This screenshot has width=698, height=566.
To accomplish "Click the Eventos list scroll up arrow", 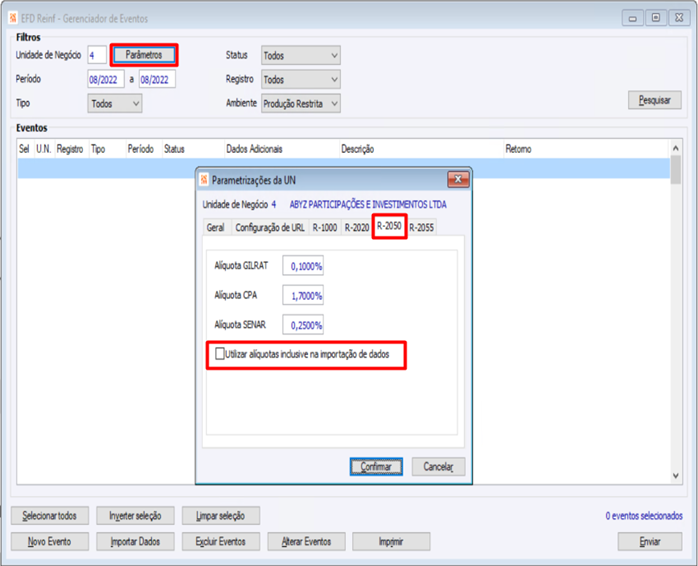I will [676, 148].
